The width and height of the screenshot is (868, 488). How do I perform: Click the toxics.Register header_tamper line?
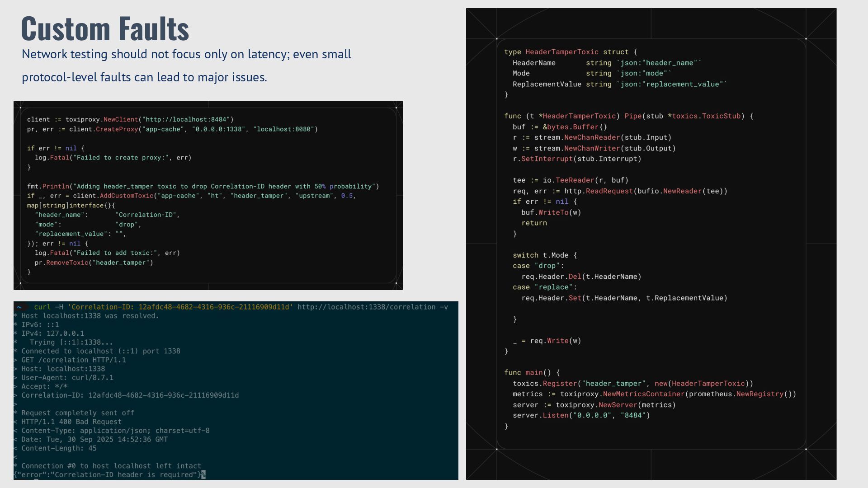[x=632, y=384]
